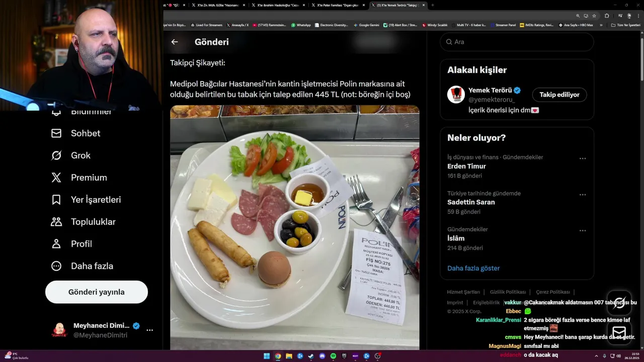
Task: Open Ana Sayfa HBO Max bookmark
Action: (576, 25)
